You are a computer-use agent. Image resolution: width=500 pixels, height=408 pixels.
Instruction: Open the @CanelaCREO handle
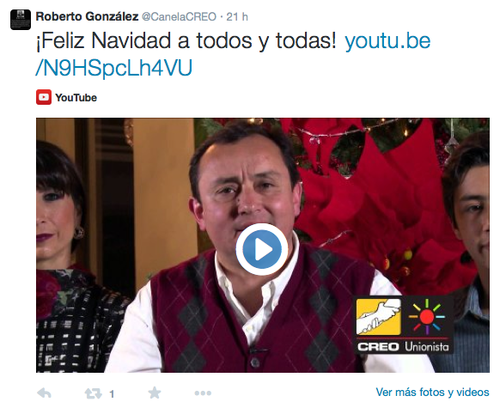179,17
